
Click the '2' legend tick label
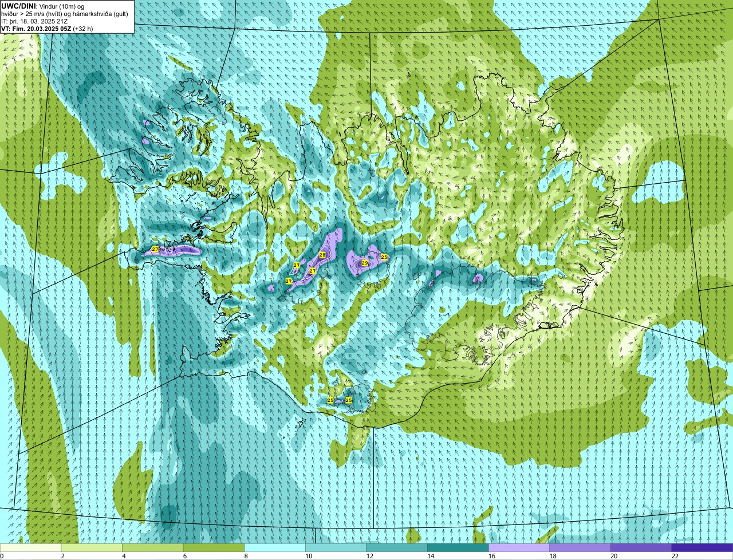pyautogui.click(x=62, y=556)
